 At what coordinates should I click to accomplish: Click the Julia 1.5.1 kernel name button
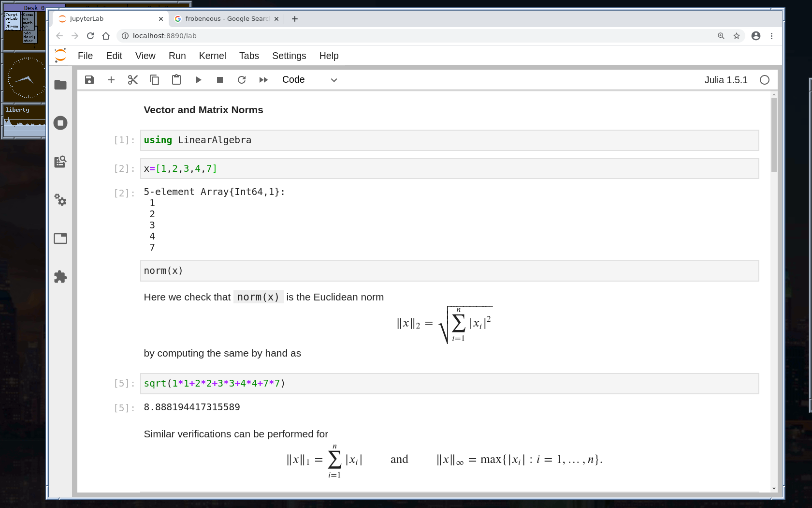725,80
